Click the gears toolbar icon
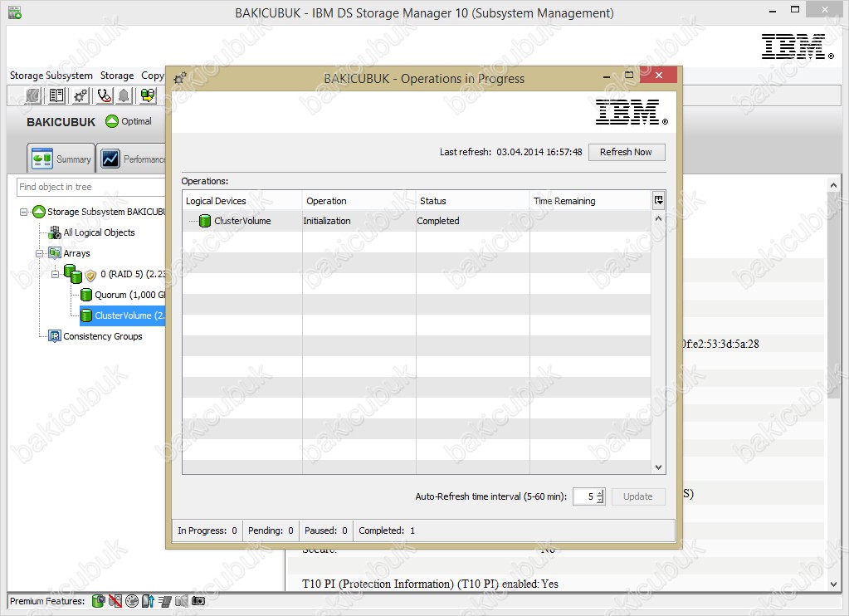This screenshot has height=616, width=849. (x=81, y=96)
